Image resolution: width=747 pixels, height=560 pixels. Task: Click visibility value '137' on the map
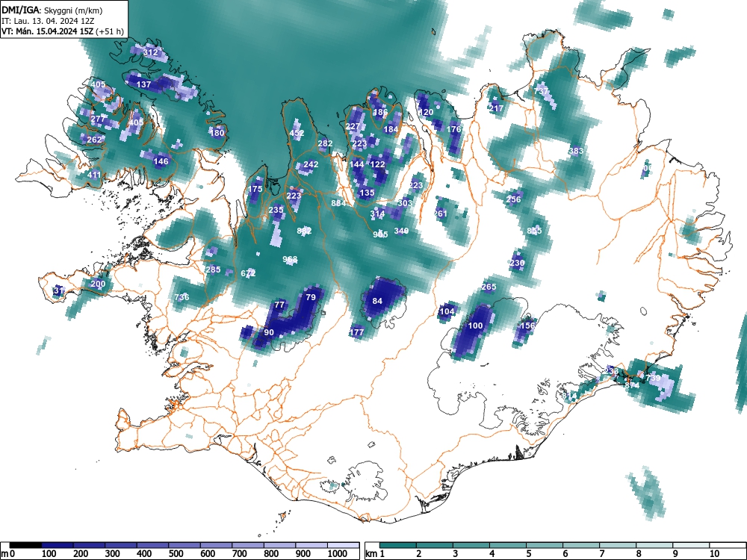pyautogui.click(x=144, y=84)
